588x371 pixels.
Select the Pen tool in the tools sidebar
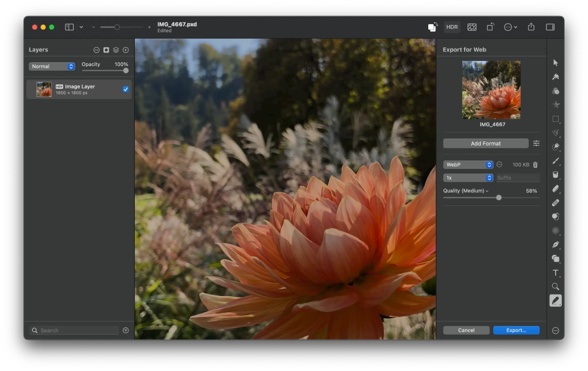click(x=556, y=244)
